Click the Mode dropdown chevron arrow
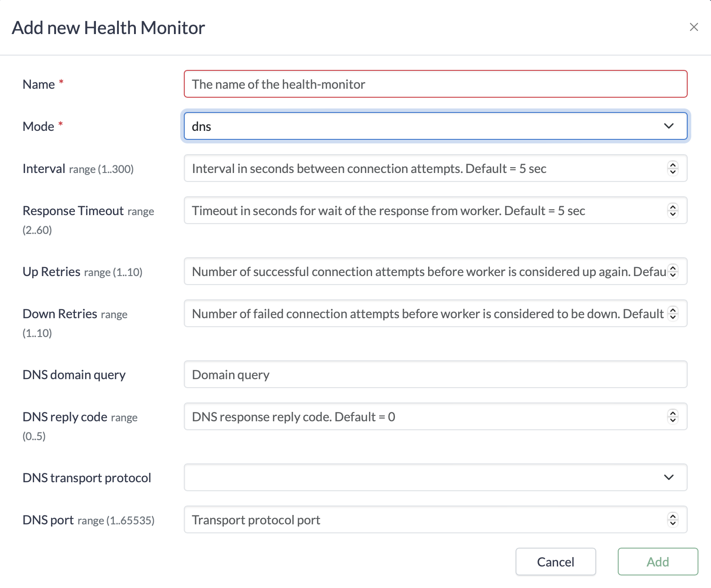Image resolution: width=711 pixels, height=588 pixels. 668,126
